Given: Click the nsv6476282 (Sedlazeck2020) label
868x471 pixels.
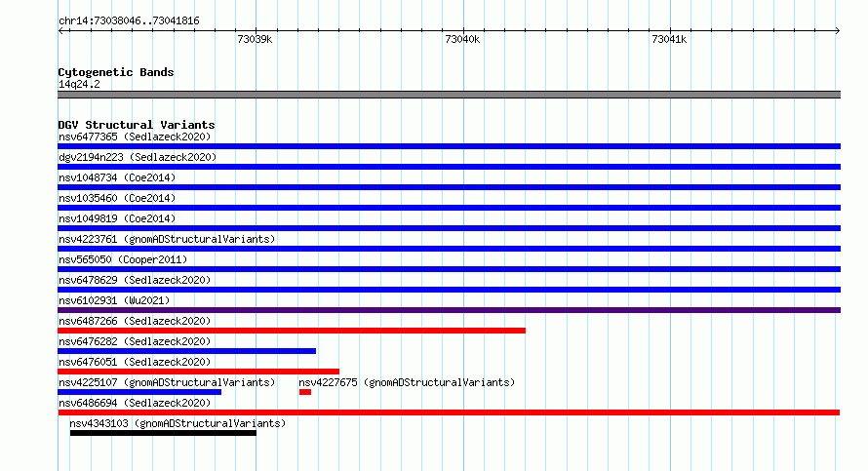Looking at the screenshot, I should [x=135, y=341].
